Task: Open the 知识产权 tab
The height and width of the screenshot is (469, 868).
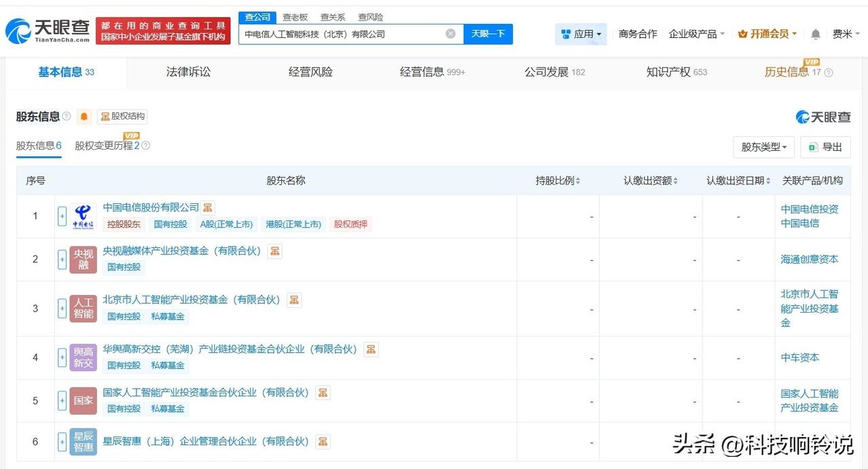Action: (676, 72)
